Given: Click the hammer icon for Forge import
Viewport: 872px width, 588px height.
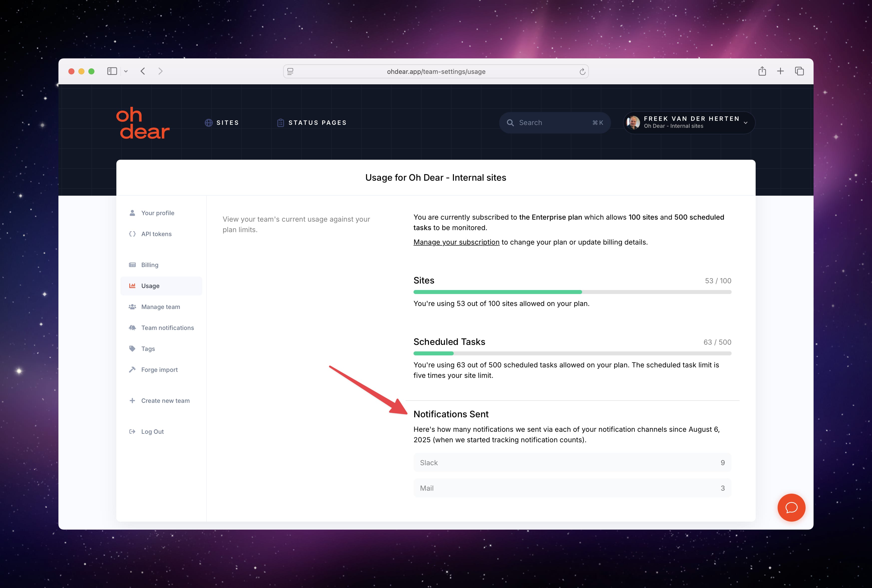Looking at the screenshot, I should point(132,370).
